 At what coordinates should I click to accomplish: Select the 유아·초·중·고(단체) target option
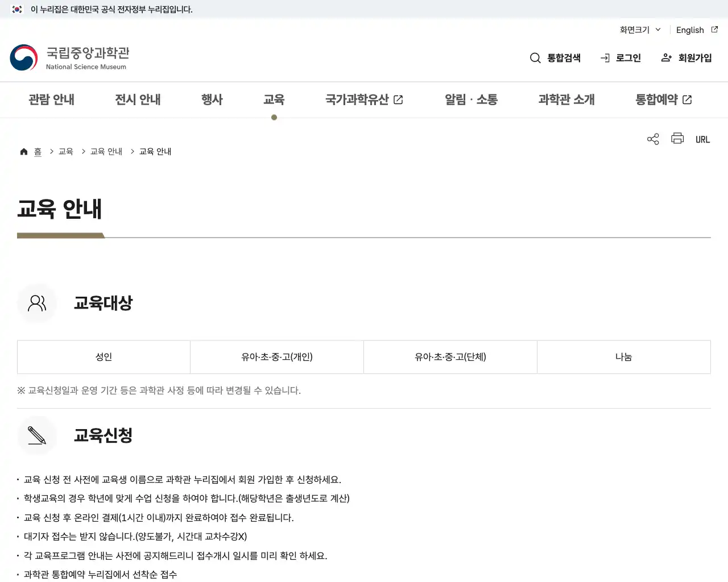click(x=450, y=357)
